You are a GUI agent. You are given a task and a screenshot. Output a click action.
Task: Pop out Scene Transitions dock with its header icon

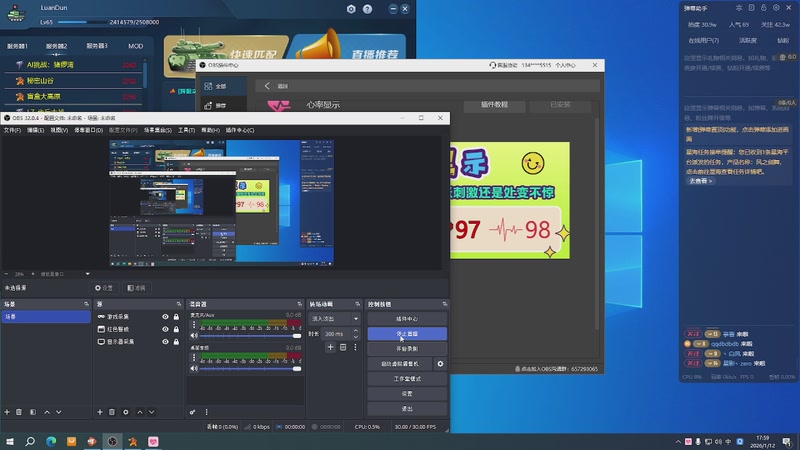tap(357, 304)
